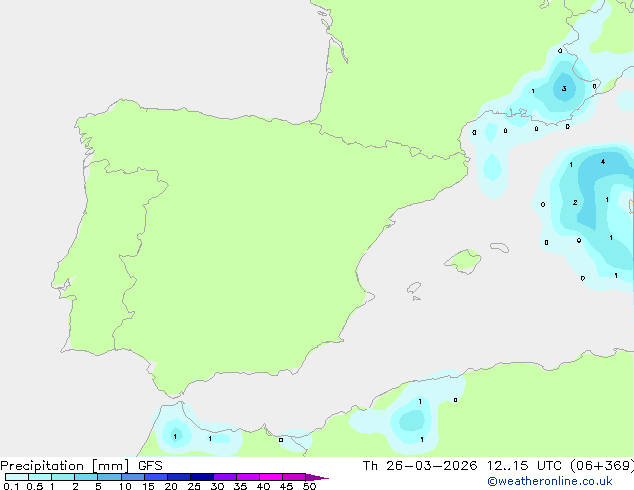The width and height of the screenshot is (634, 490).
Task: Click the 'Precipitation [mm] GFS' title text
Action: (x=81, y=466)
